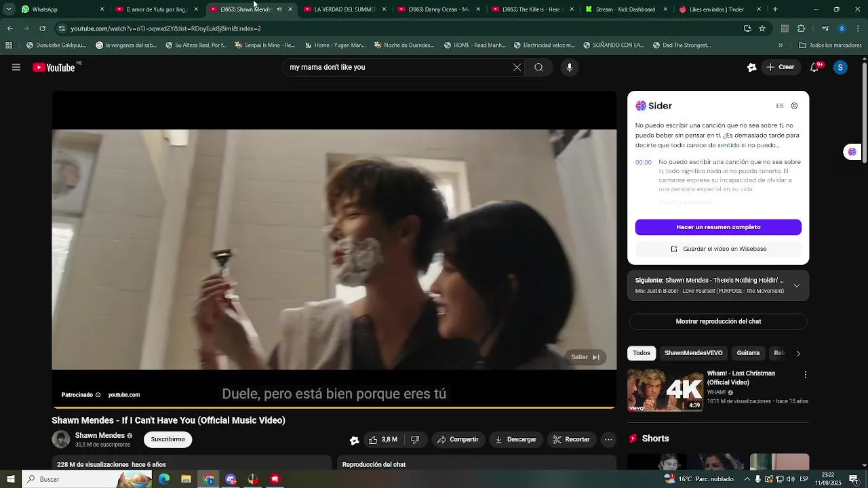Click the Sider icon in YouTube header
The width and height of the screenshot is (868, 488).
[x=751, y=67]
